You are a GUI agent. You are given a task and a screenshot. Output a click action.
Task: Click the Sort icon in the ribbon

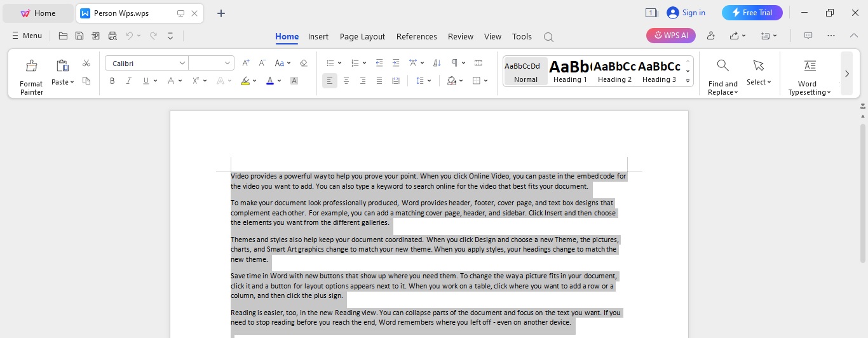pyautogui.click(x=437, y=63)
